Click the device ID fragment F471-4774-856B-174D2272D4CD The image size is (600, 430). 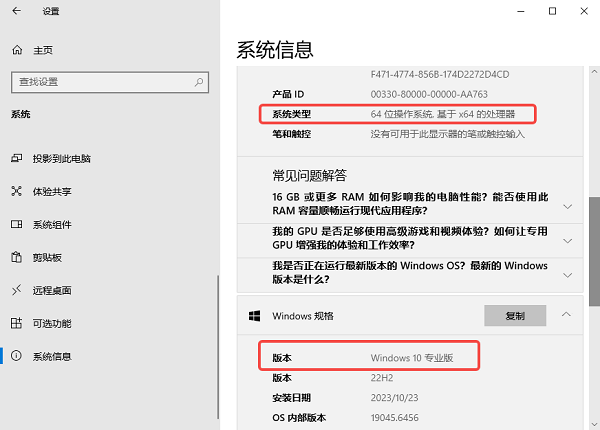point(440,74)
